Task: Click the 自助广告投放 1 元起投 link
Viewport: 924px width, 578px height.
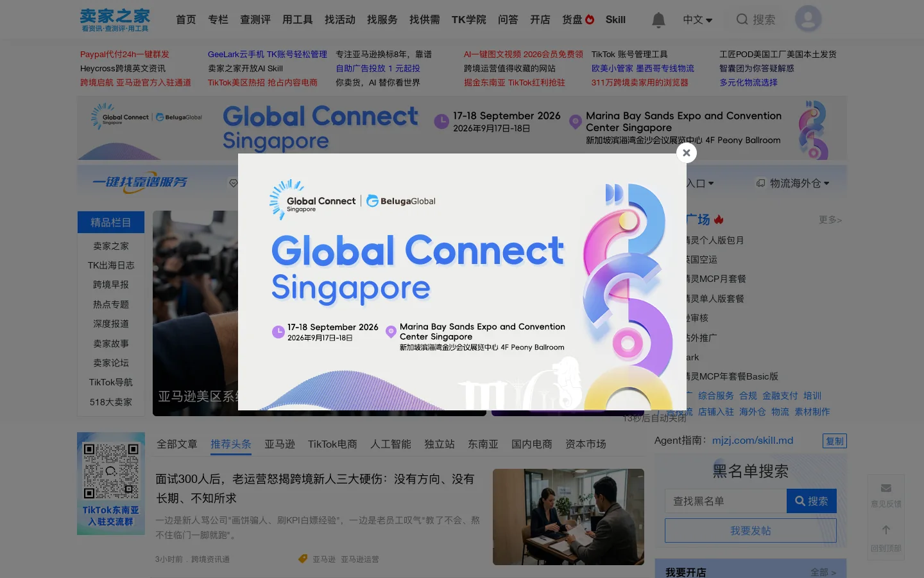Action: pos(378,69)
